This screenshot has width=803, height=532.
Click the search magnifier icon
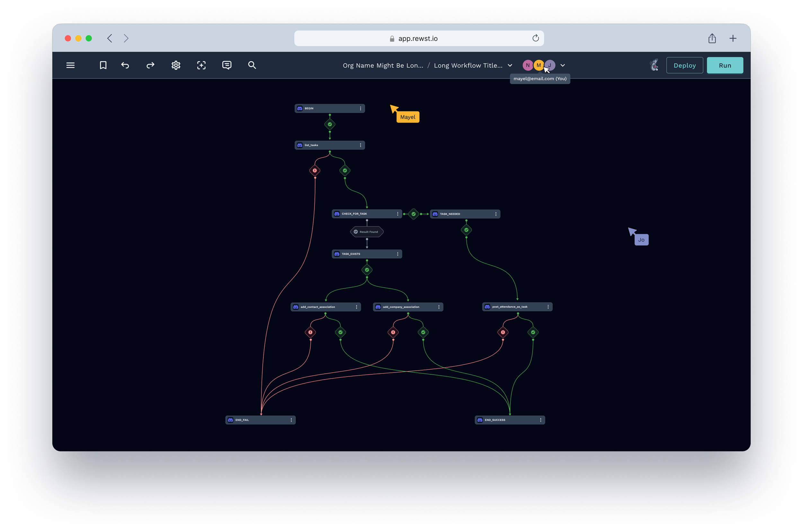coord(252,65)
